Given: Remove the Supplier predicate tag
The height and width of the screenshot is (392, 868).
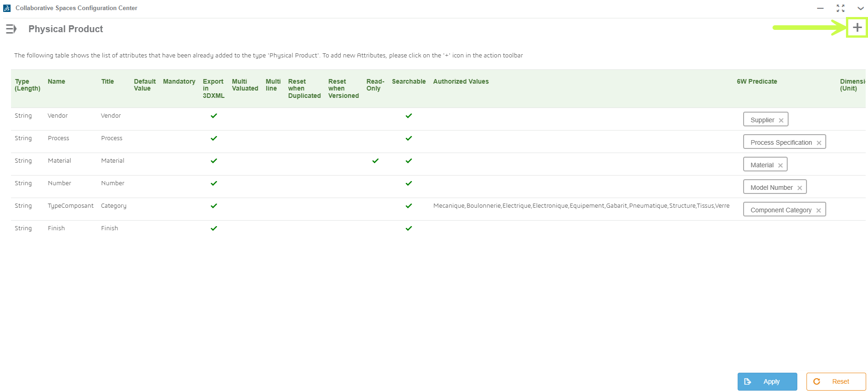Looking at the screenshot, I should click(x=781, y=120).
